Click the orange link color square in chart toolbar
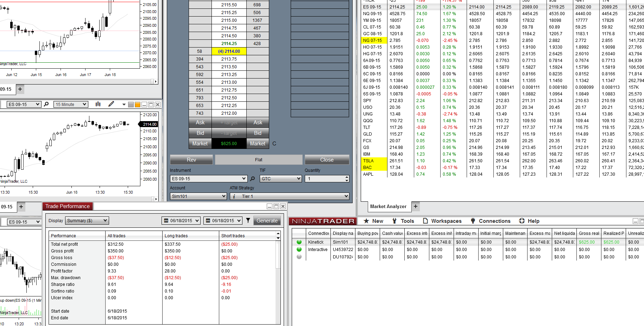This screenshot has height=326, width=644. click(138, 105)
